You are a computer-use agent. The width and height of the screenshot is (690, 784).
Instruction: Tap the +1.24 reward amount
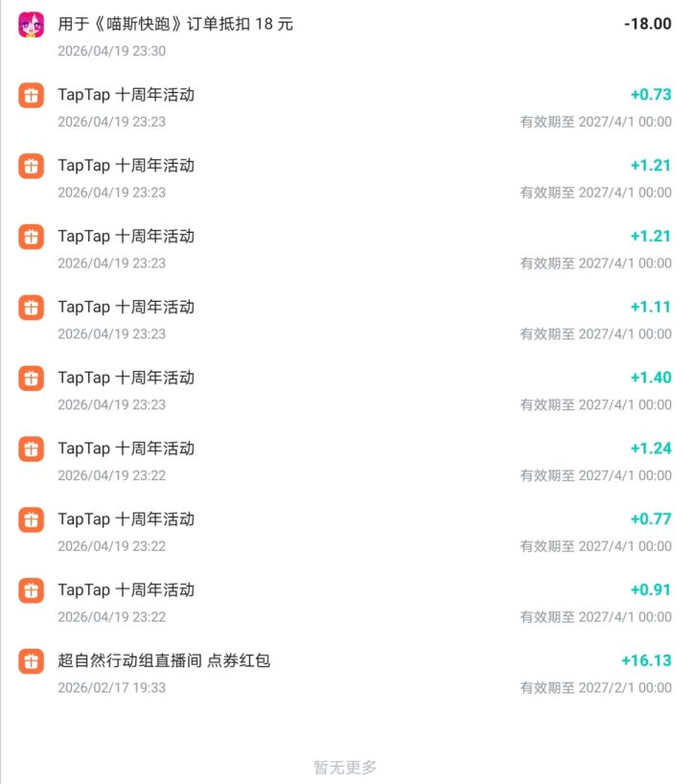[x=651, y=449]
